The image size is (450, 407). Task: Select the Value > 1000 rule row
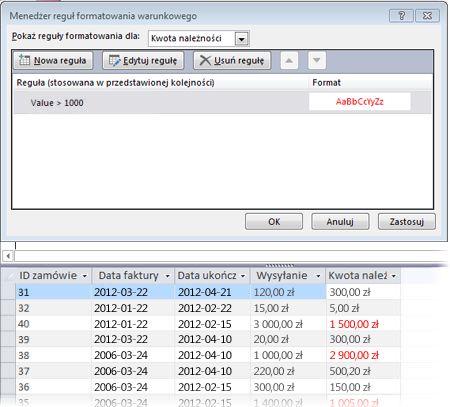tap(223, 102)
